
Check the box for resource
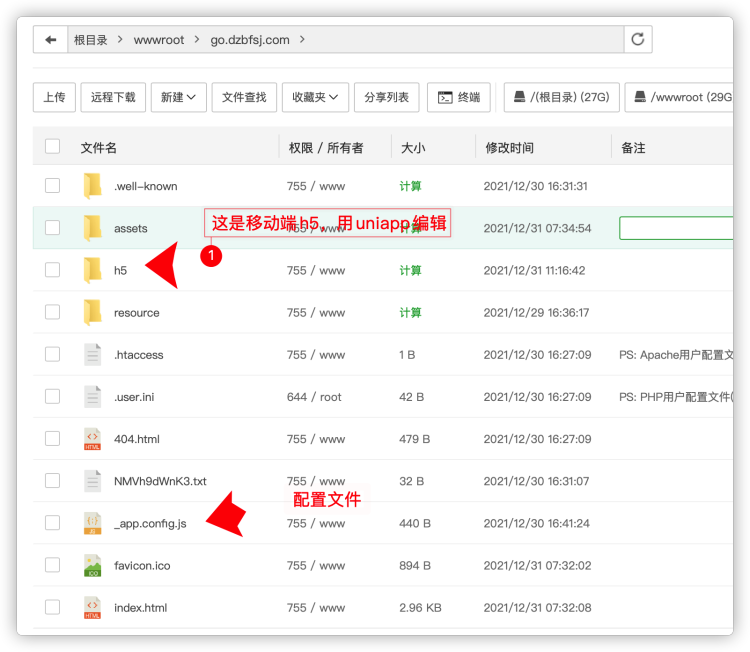click(52, 312)
